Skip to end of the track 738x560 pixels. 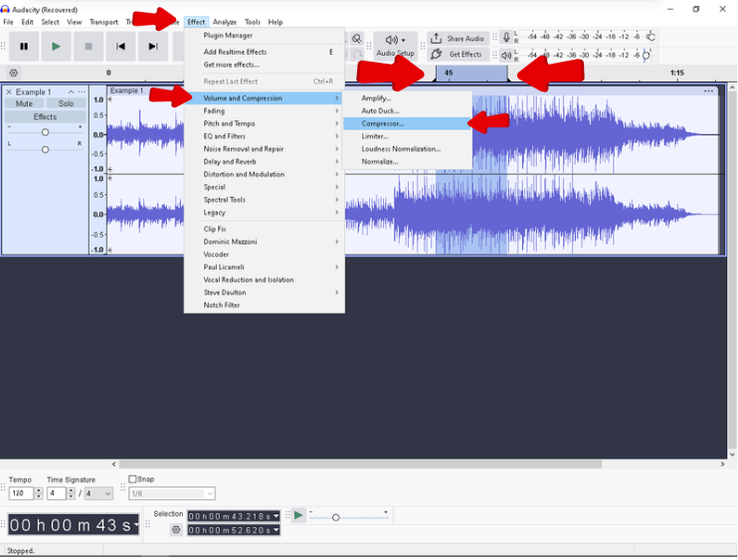(x=152, y=46)
